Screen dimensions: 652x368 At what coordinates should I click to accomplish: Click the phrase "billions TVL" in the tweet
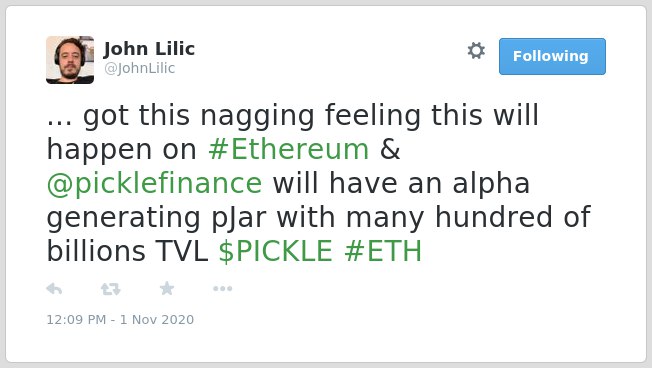(x=127, y=251)
